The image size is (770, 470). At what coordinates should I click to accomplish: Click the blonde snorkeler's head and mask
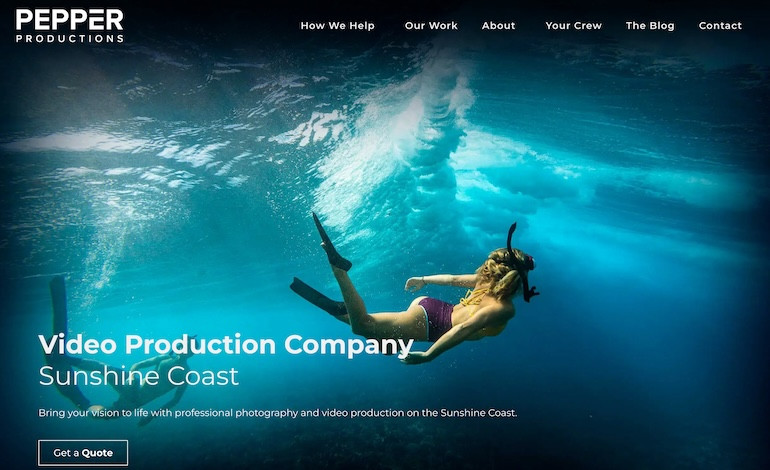508,271
